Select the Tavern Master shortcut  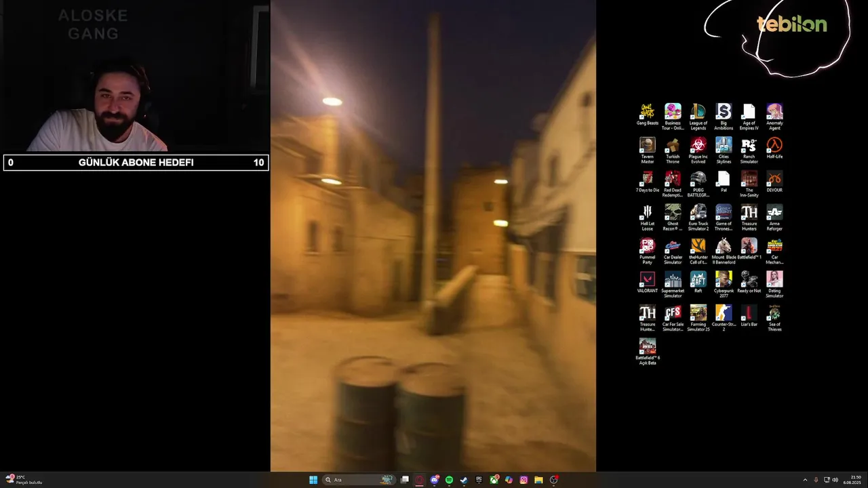point(648,150)
